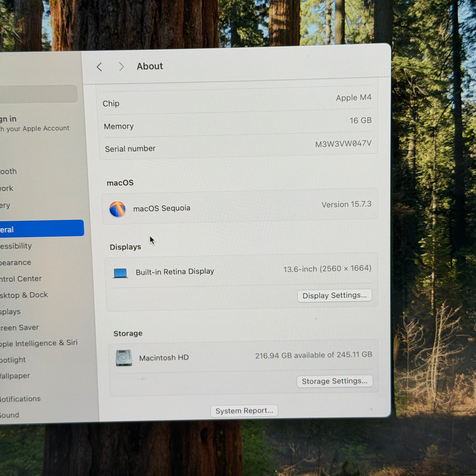Viewport: 476px width, 476px height.
Task: Click the macOS Sequoia logo icon
Action: click(x=118, y=209)
